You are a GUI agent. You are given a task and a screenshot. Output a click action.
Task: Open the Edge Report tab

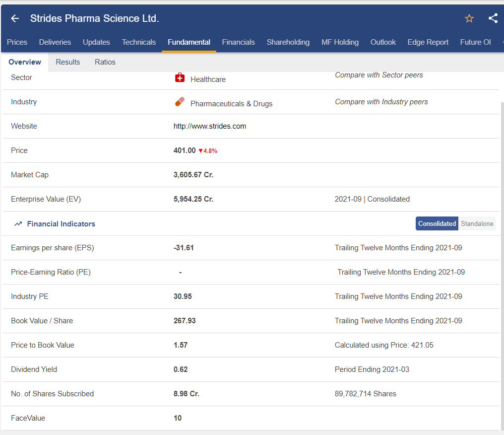click(x=428, y=42)
